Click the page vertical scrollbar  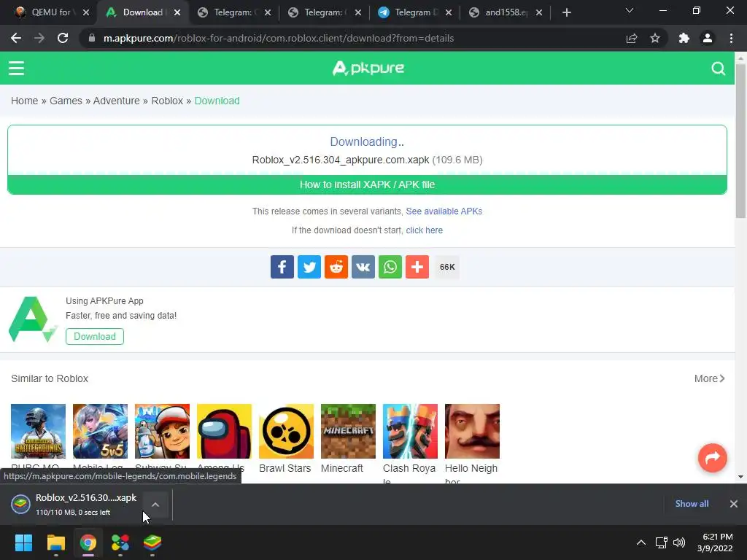click(x=740, y=141)
